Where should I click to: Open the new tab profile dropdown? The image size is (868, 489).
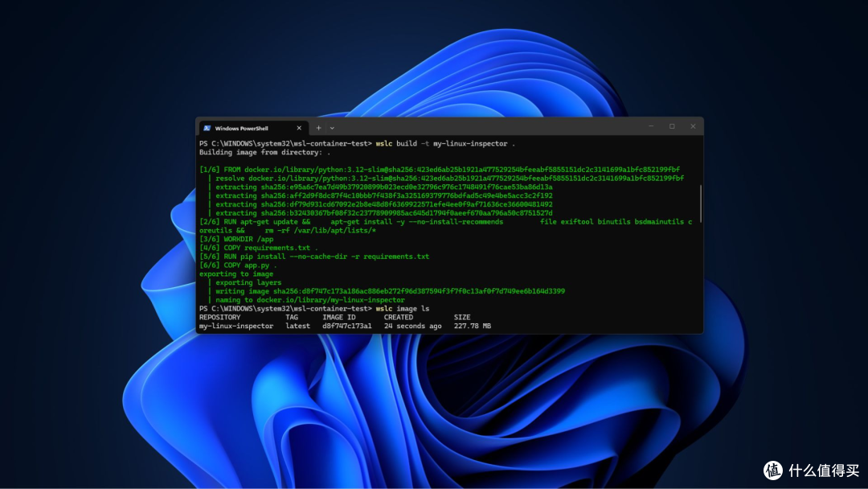pyautogui.click(x=332, y=128)
